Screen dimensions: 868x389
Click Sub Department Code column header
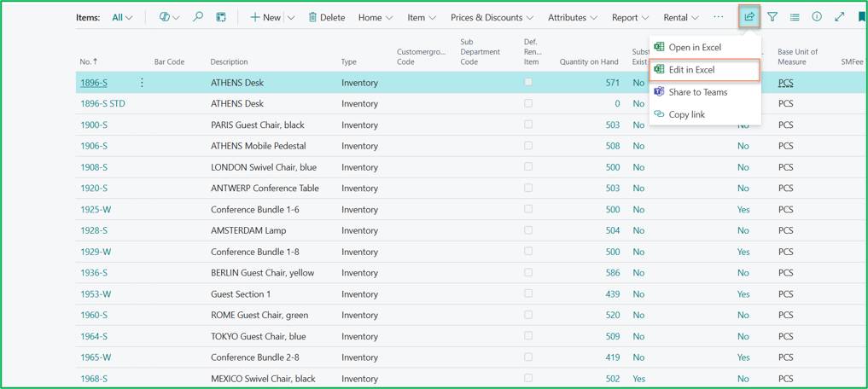(x=480, y=52)
